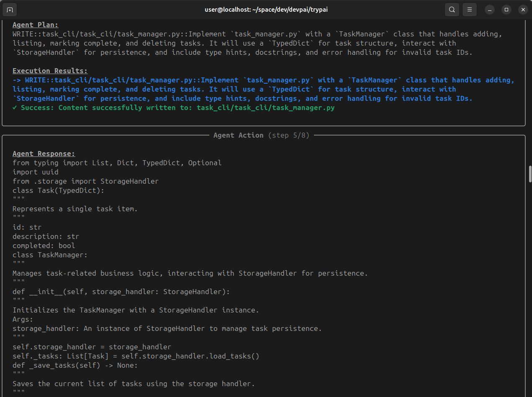This screenshot has height=397, width=532.
Task: Click the "completed: bool" field line
Action: click(x=44, y=246)
